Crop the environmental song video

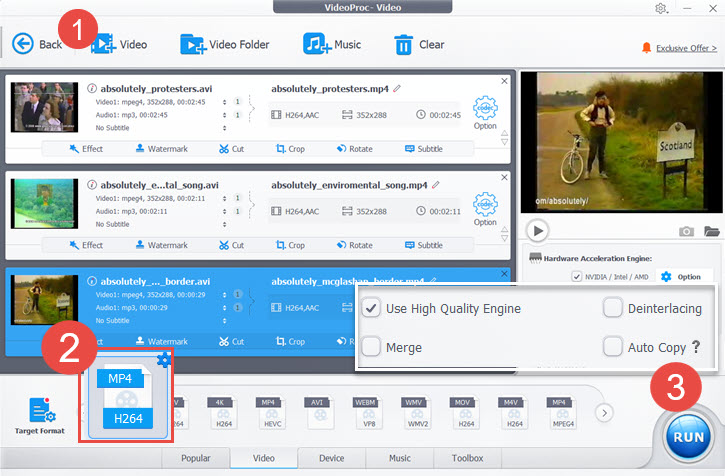[x=290, y=245]
